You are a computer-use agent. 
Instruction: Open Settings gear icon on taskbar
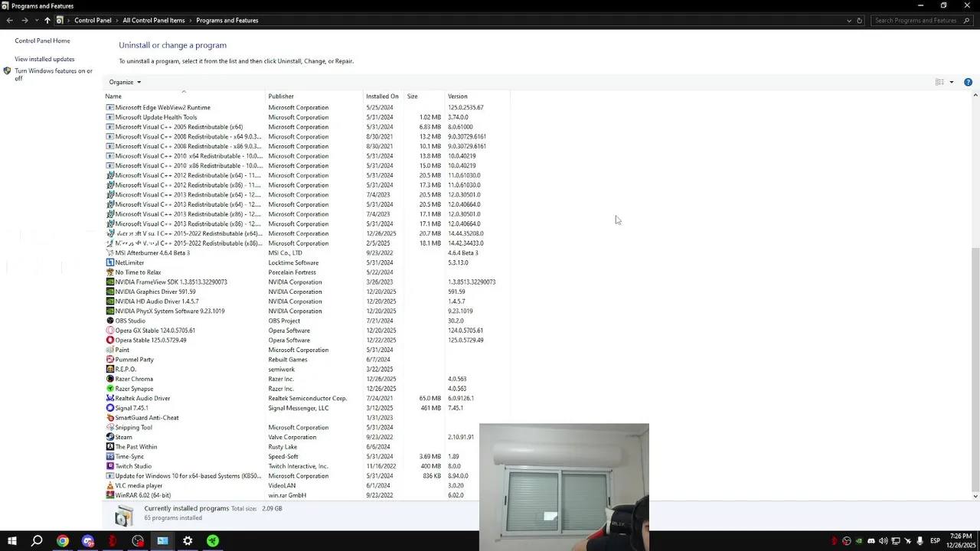pos(188,541)
